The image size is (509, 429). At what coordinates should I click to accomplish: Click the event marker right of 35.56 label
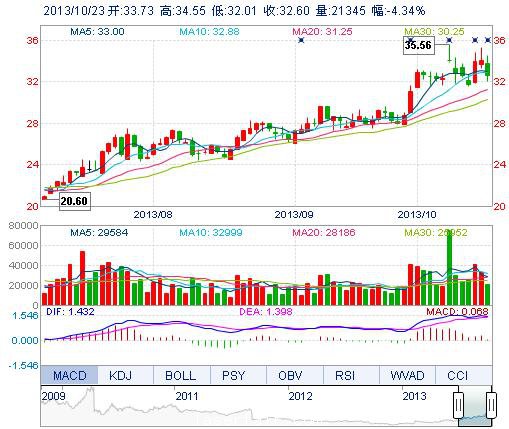pyautogui.click(x=449, y=40)
